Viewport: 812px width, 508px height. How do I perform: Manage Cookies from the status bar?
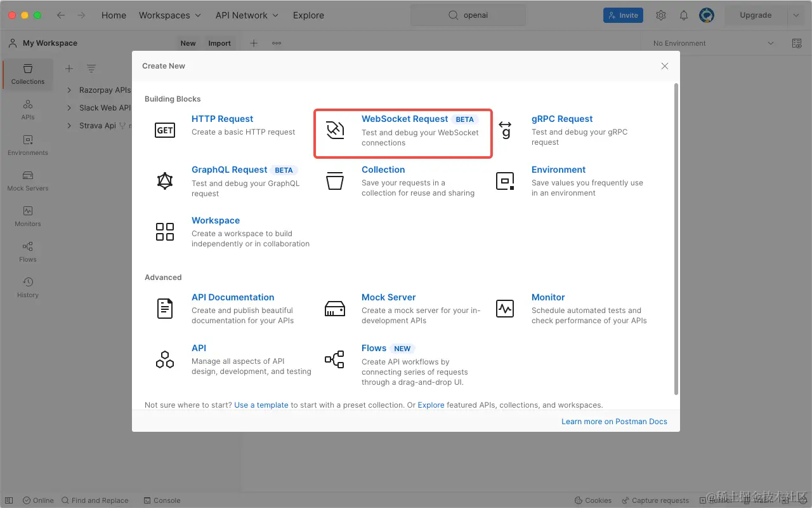tap(593, 500)
